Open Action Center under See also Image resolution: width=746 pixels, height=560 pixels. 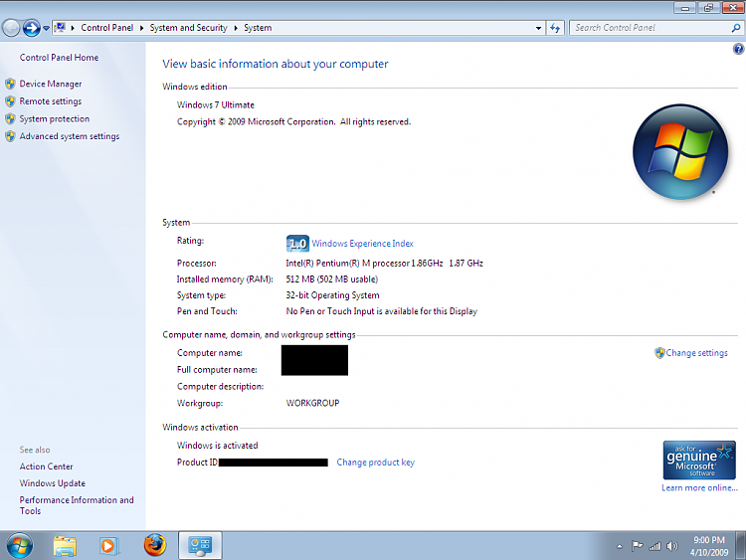pyautogui.click(x=46, y=467)
